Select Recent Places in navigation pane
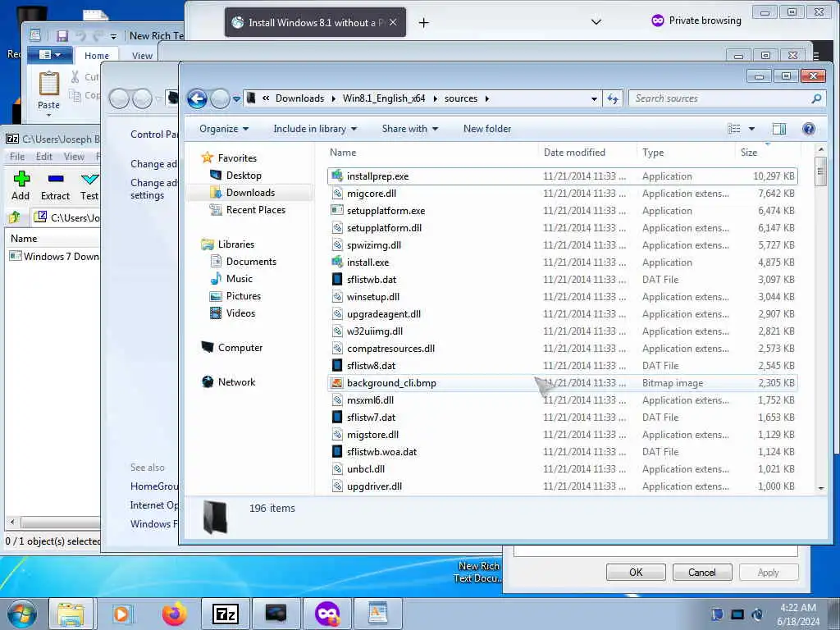This screenshot has width=840, height=630. point(256,210)
